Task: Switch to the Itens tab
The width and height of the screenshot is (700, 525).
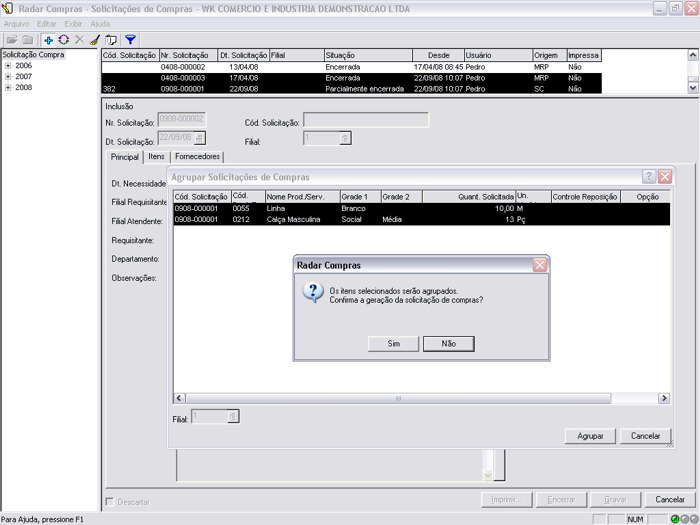Action: click(x=157, y=157)
